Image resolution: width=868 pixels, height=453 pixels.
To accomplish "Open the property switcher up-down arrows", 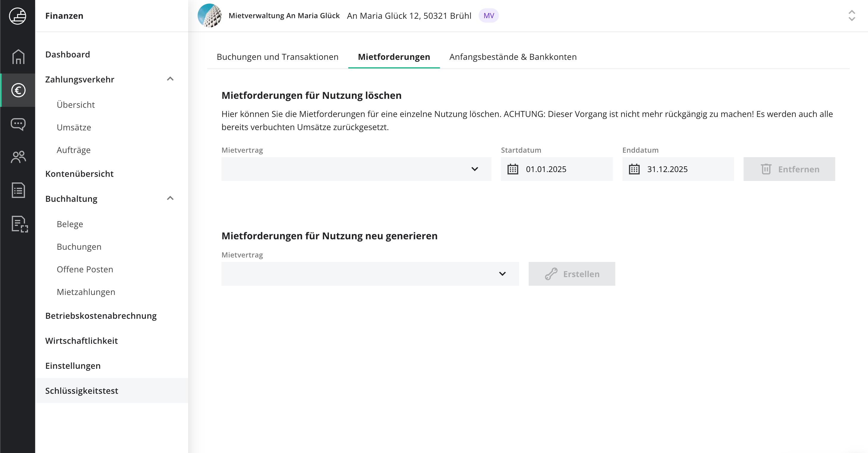I will (x=852, y=15).
